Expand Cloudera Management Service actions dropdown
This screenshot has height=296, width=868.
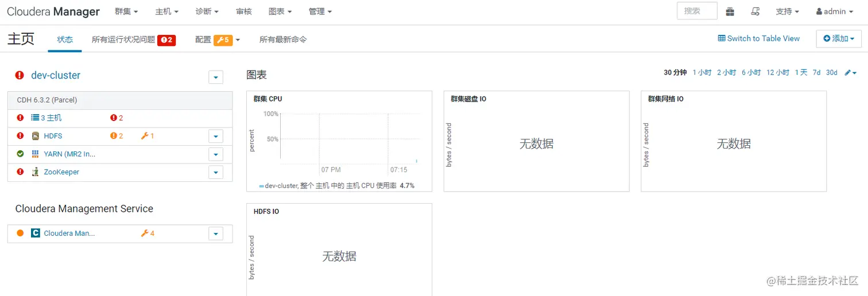216,233
